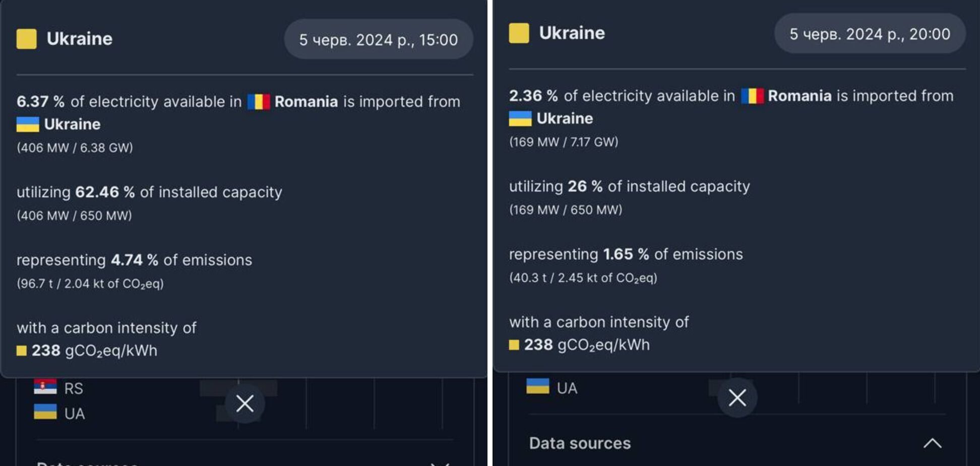
Task: Open the 20:00 date selector pill
Action: 870,34
